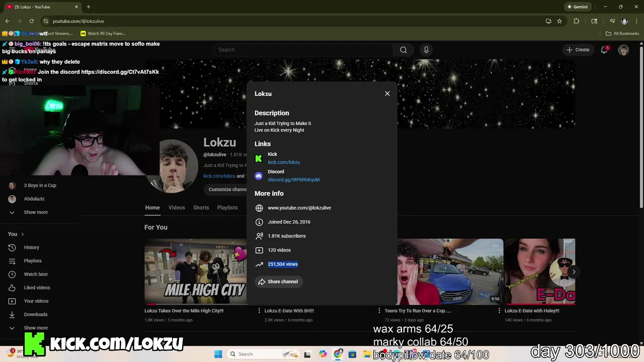Open the Chrome three-dot menu

pyautogui.click(x=636, y=21)
